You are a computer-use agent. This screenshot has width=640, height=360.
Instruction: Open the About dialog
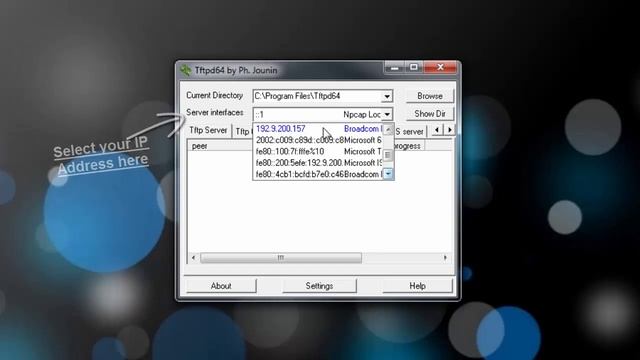coord(221,286)
